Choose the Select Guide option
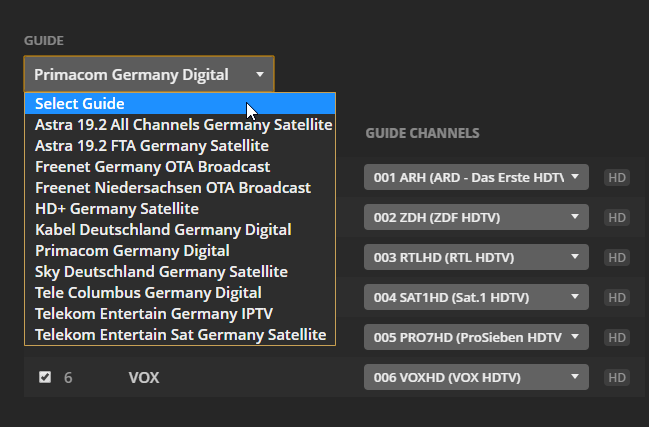This screenshot has width=649, height=427. pyautogui.click(x=80, y=104)
